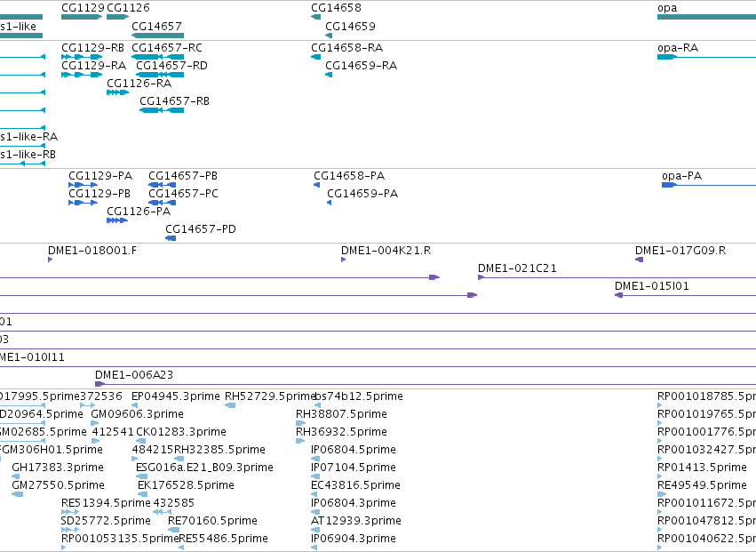
Task: Click EST label IP06804.3prime
Action: click(354, 503)
